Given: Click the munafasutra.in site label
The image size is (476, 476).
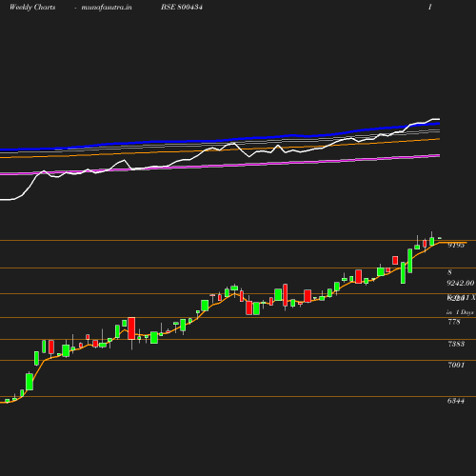Looking at the screenshot, I should [x=107, y=8].
